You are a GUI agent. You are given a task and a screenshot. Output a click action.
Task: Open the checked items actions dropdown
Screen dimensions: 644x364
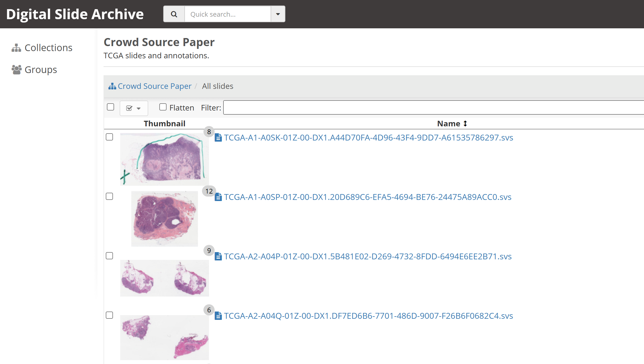point(134,108)
